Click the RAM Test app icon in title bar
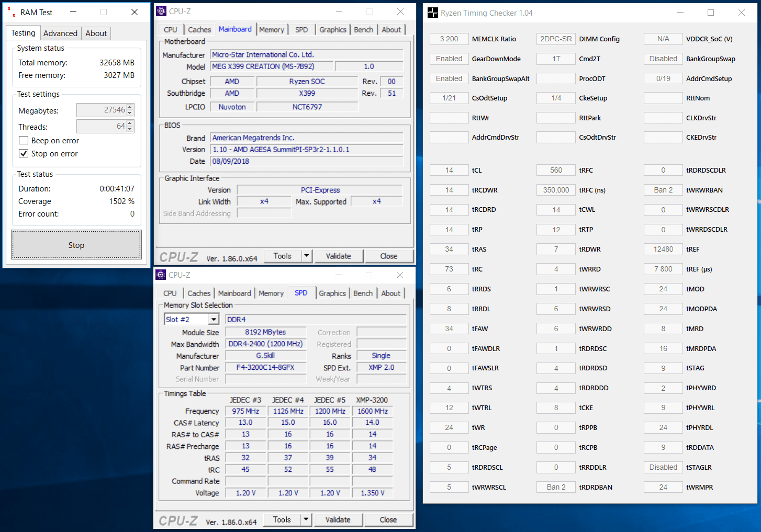Viewport: 761px width, 532px height. pos(12,12)
